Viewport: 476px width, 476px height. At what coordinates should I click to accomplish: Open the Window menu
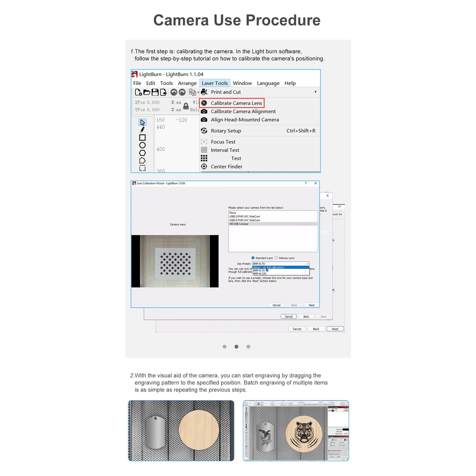pos(242,83)
